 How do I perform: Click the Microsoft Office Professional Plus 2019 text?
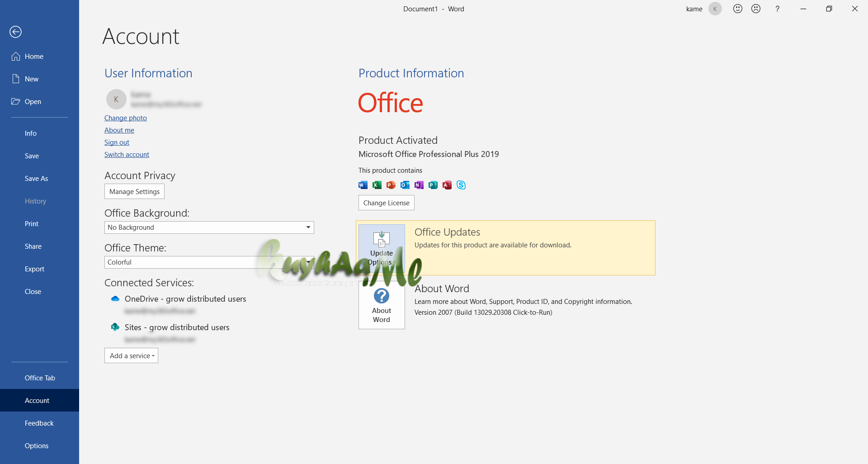click(429, 154)
